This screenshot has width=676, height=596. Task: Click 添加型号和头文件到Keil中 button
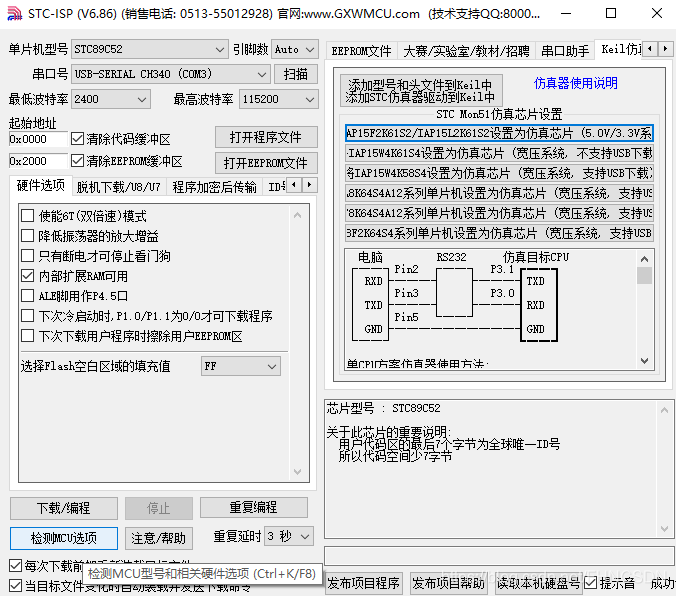tap(421, 91)
